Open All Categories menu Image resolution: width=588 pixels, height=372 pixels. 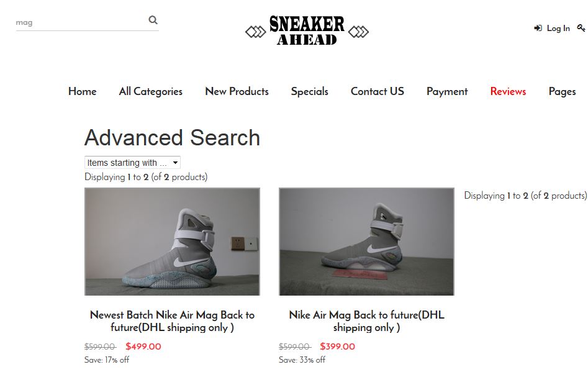[151, 91]
